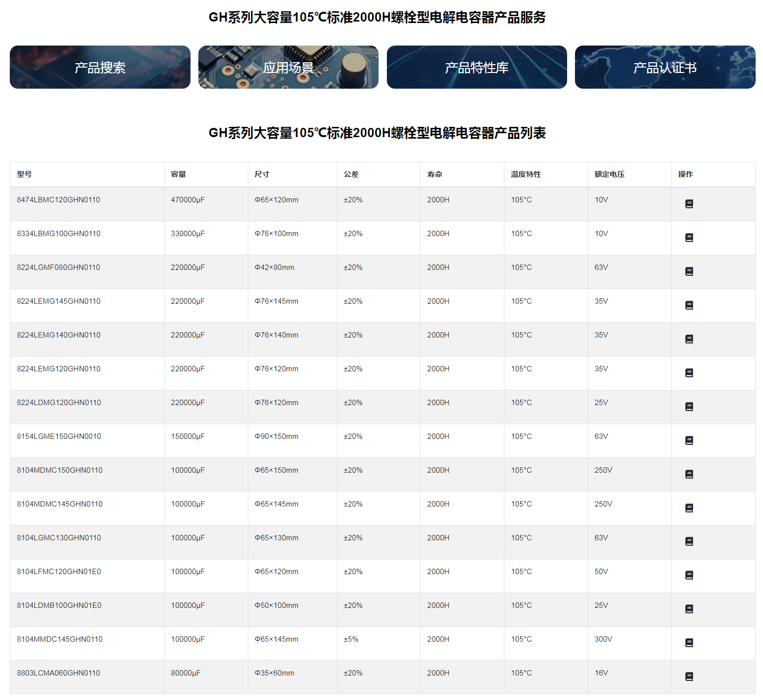View datasheet icon for 8224LDMG120GHN0110
This screenshot has height=700, width=763.
pyautogui.click(x=689, y=407)
